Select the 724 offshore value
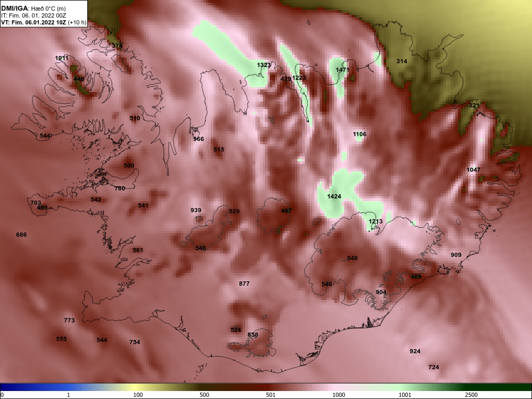 [x=434, y=367]
